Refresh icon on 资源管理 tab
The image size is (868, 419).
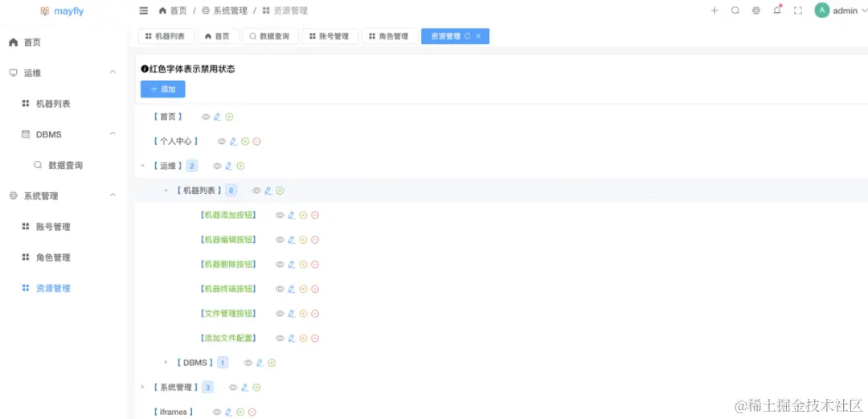(468, 36)
